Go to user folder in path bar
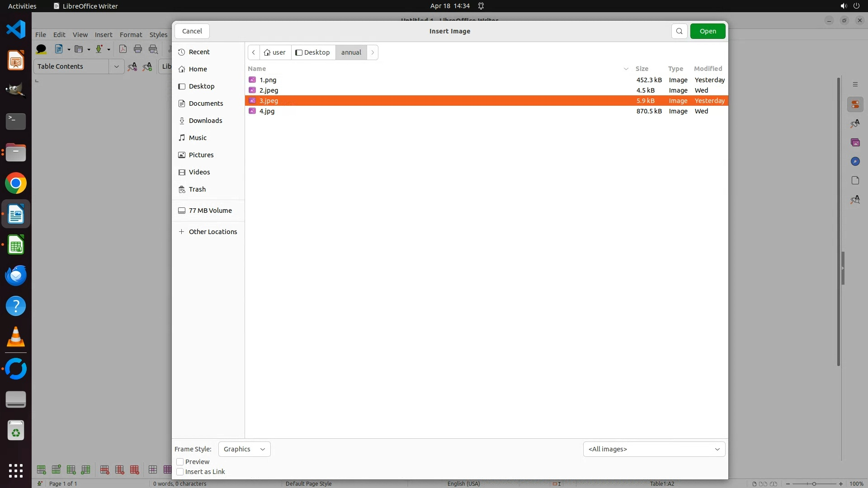868x488 pixels. pos(275,52)
